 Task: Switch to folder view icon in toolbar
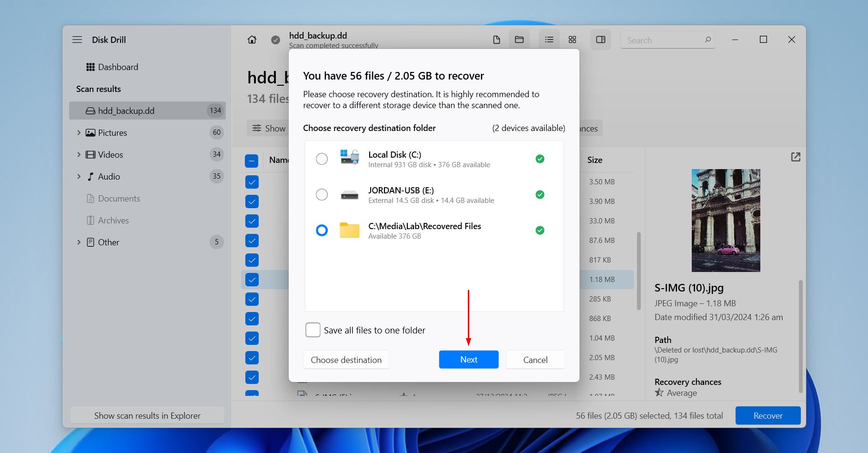(519, 40)
